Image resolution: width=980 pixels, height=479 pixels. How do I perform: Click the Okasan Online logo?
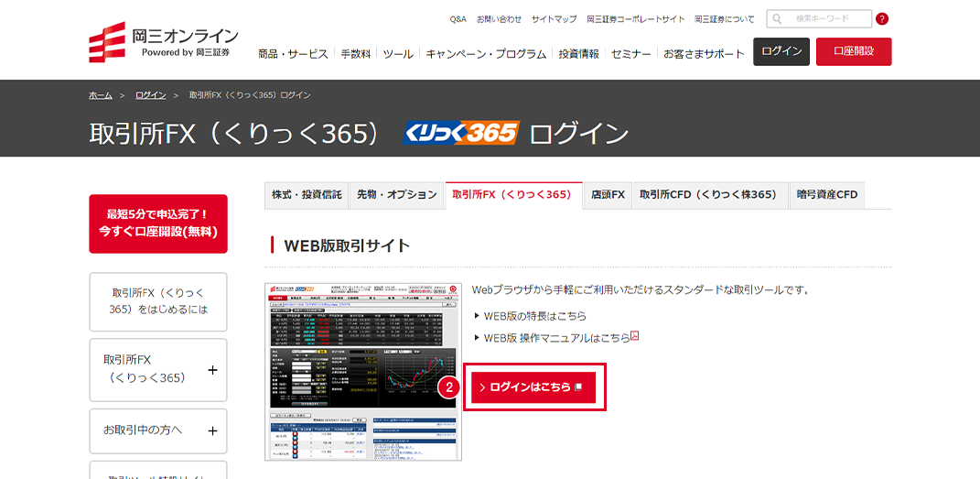coord(163,42)
